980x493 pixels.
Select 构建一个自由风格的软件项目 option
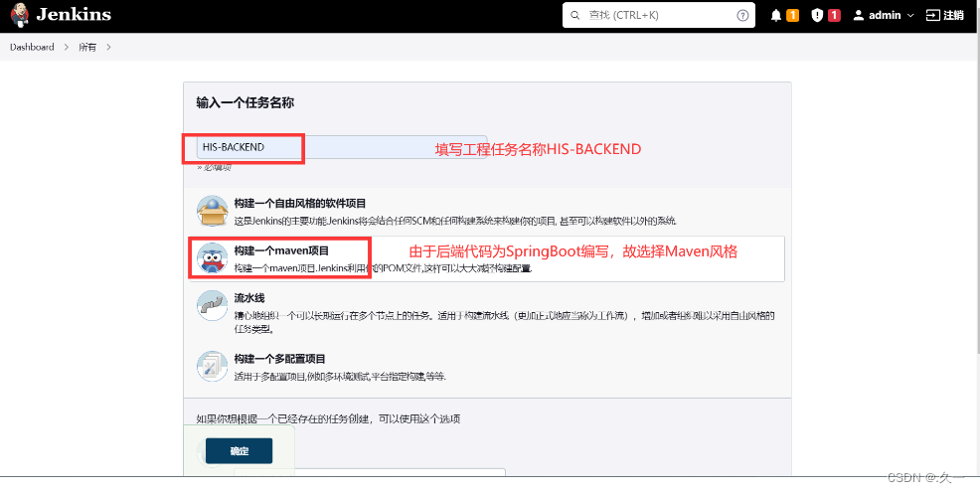(x=487, y=211)
